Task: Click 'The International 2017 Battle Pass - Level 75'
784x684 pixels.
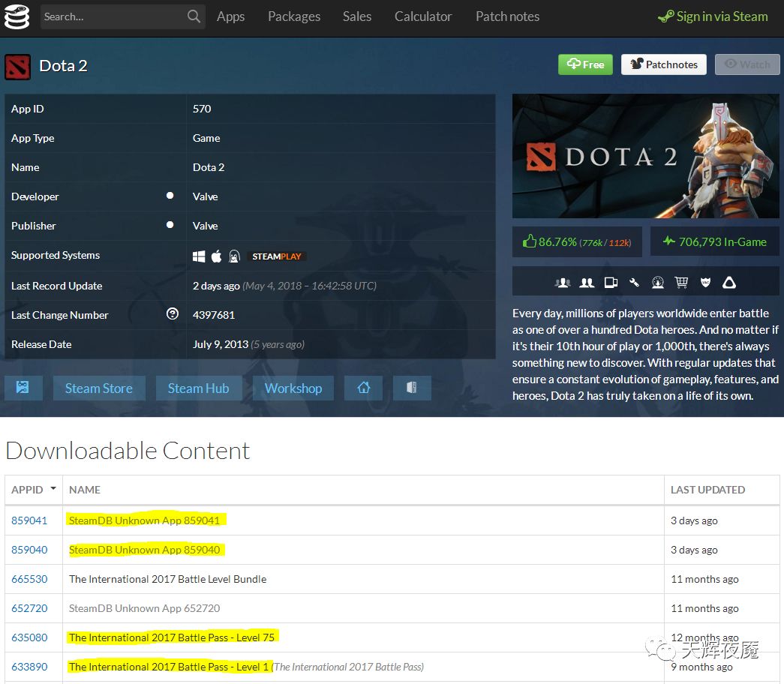Action: [172, 637]
